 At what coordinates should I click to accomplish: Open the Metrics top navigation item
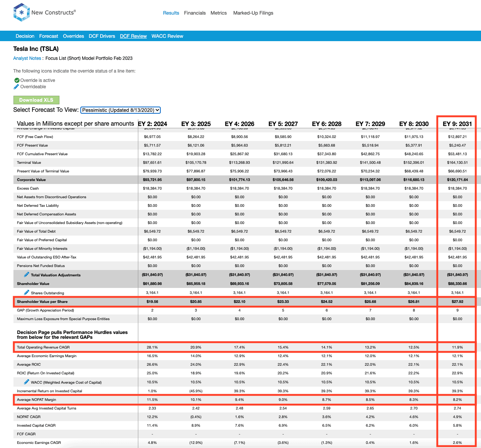pos(219,13)
